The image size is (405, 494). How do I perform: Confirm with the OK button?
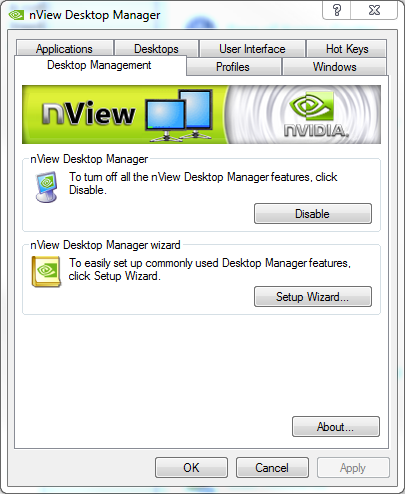coord(191,467)
